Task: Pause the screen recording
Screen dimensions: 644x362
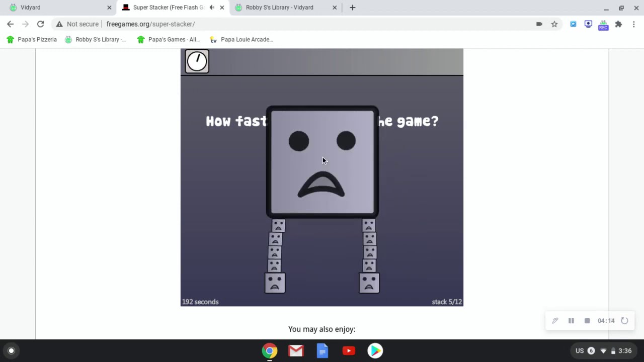Action: (571, 321)
